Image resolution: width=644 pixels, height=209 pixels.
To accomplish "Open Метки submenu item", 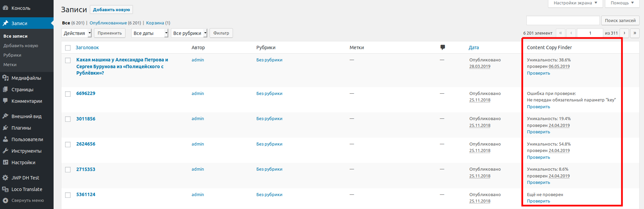I will 10,64.
